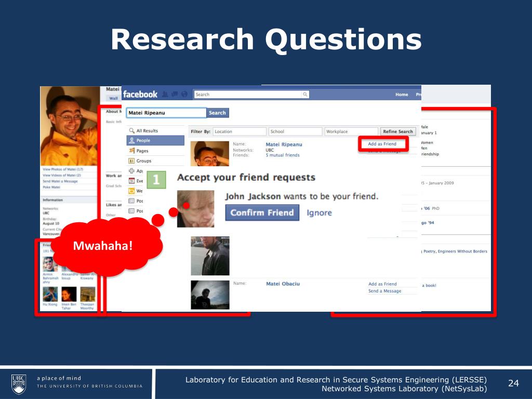Open Matei Ripeanu name link in results
Screen dimensions: 532x399
[x=284, y=144]
